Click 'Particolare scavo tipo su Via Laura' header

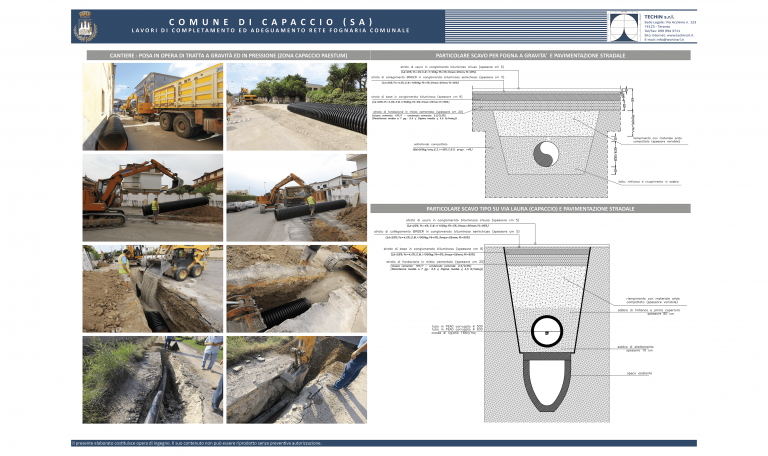(533, 209)
